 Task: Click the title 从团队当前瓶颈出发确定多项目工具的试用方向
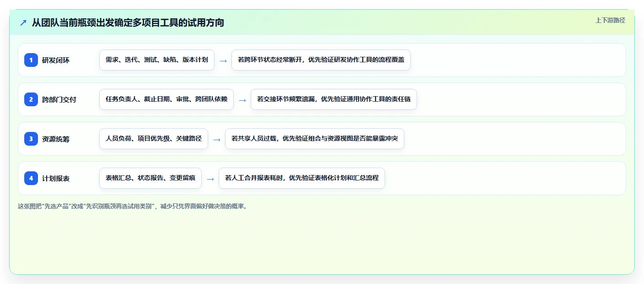[x=128, y=22]
